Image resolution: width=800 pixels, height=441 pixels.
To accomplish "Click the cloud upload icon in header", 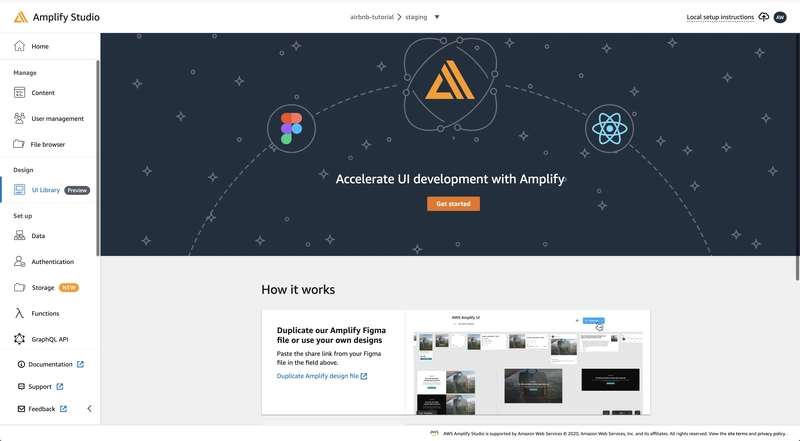I will pos(763,17).
